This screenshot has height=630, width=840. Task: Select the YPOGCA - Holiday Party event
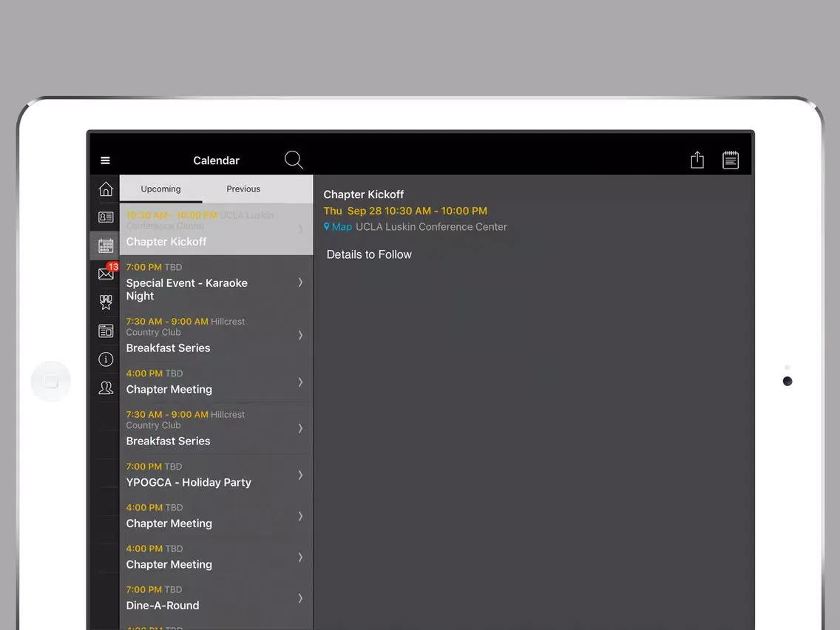point(217,475)
